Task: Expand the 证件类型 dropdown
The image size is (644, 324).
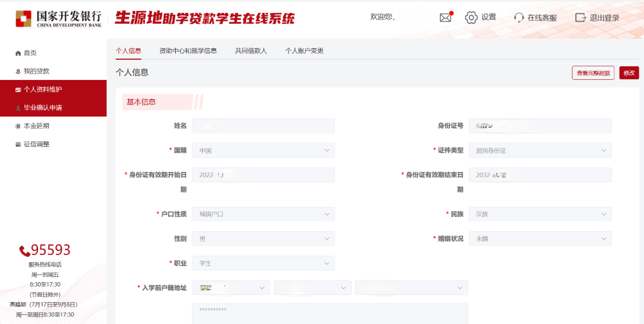Action: pos(540,150)
